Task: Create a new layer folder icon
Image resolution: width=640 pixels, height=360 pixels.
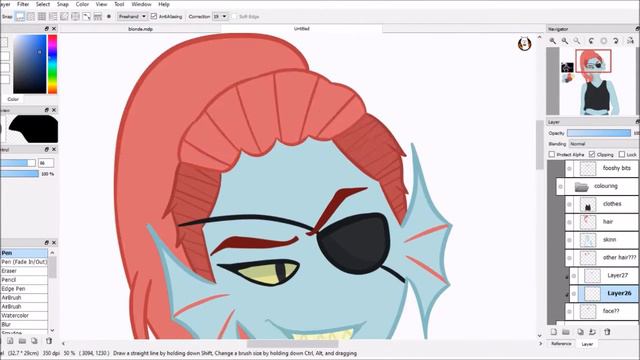Action: [566, 332]
